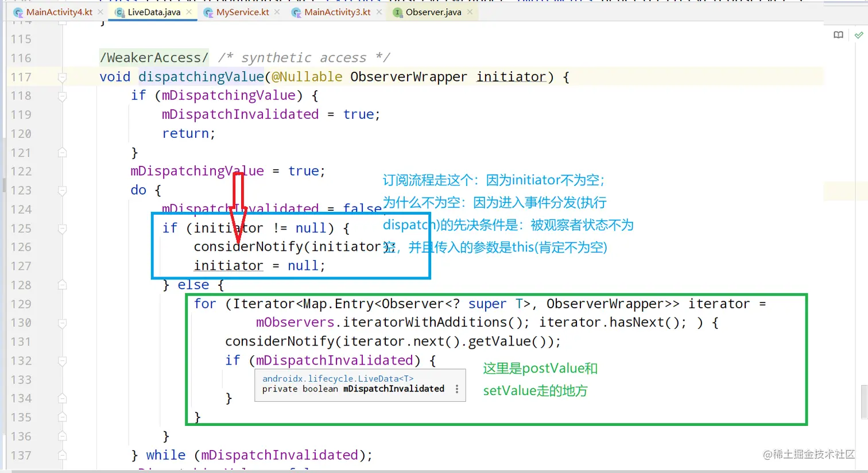
Task: Click considerNotify call on line 126
Action: pos(248,247)
